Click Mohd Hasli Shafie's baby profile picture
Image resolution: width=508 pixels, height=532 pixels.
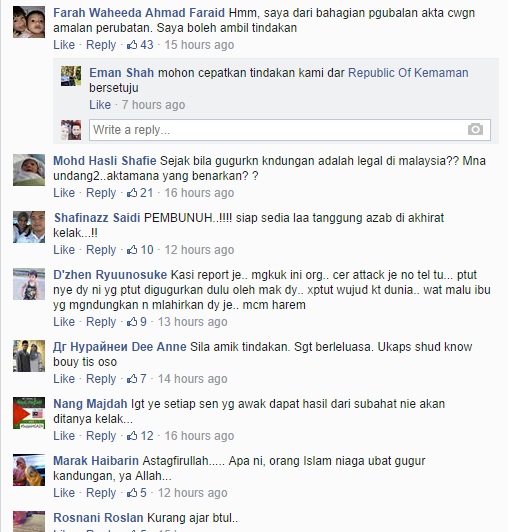tap(29, 170)
